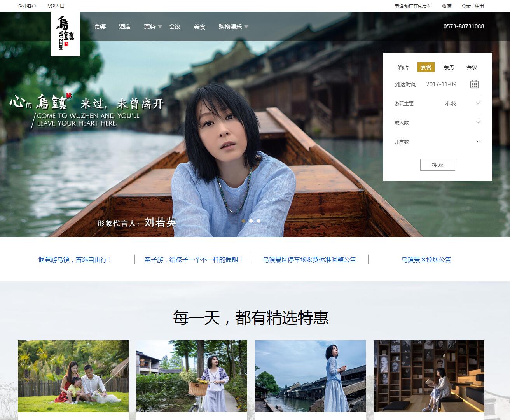510x420 pixels.
Task: Click the 收藏 link
Action: [x=447, y=6]
